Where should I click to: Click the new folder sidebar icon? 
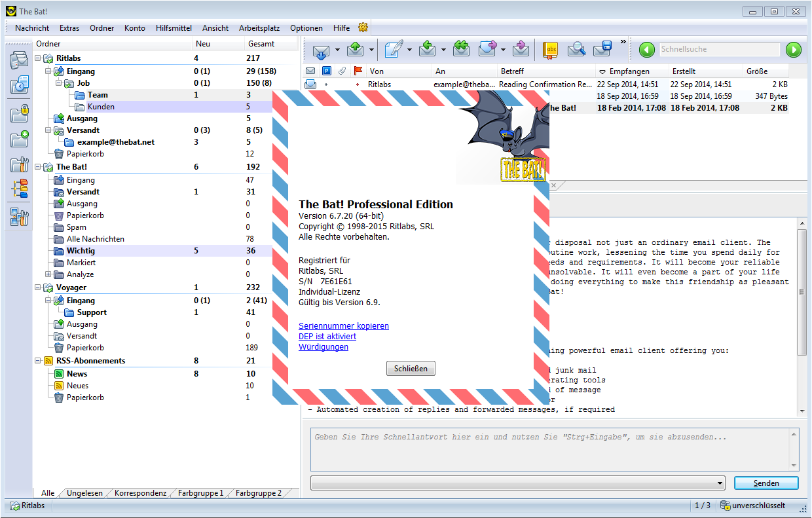pos(19,139)
